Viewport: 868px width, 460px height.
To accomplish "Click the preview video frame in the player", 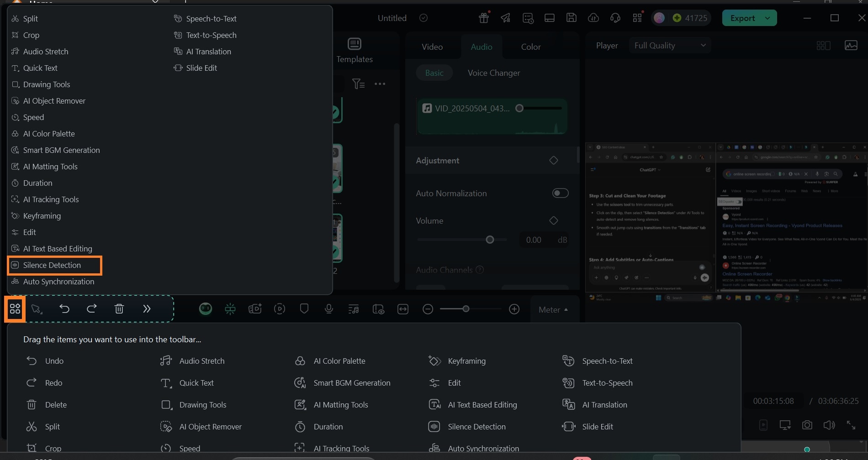I will point(726,222).
